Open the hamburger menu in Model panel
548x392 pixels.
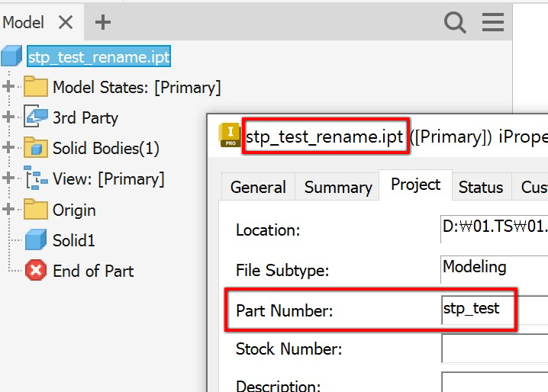tap(493, 23)
